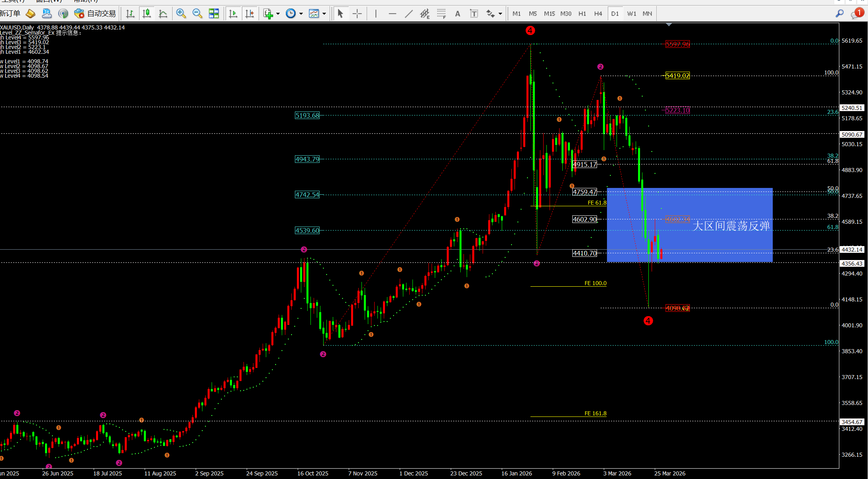Viewport: 868px width, 479px height.
Task: Select the crosshair cursor tool
Action: click(x=357, y=14)
